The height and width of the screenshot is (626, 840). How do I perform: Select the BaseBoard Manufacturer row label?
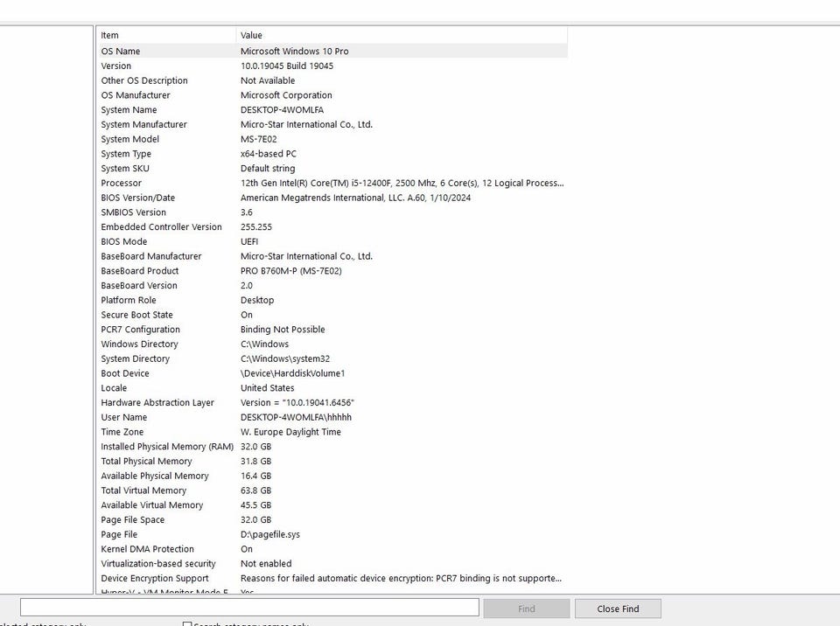(x=151, y=256)
